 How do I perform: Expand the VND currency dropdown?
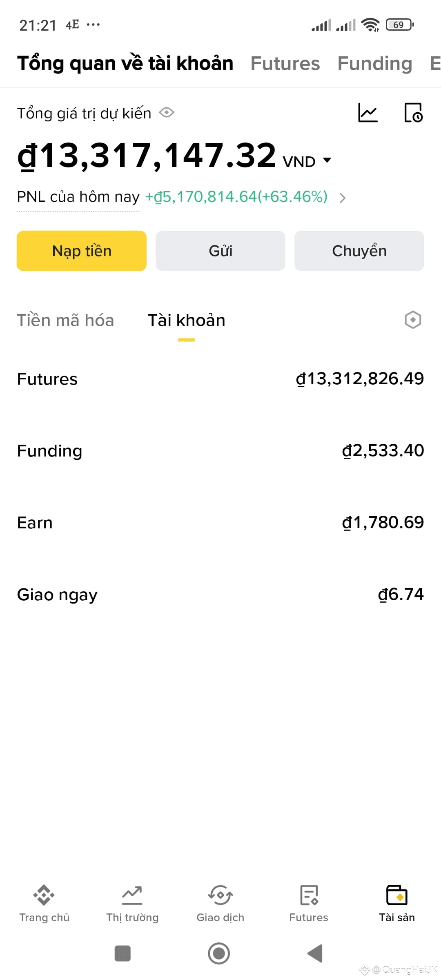(307, 161)
